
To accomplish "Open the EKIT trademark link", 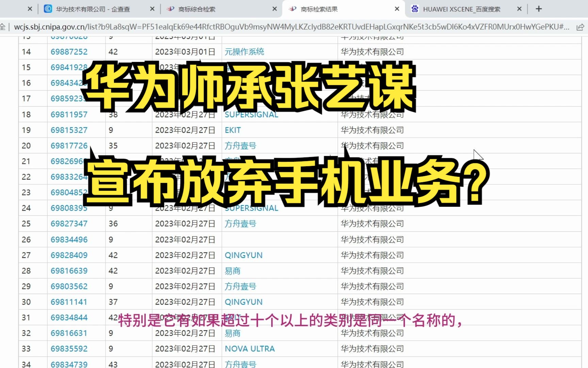I will pos(233,130).
